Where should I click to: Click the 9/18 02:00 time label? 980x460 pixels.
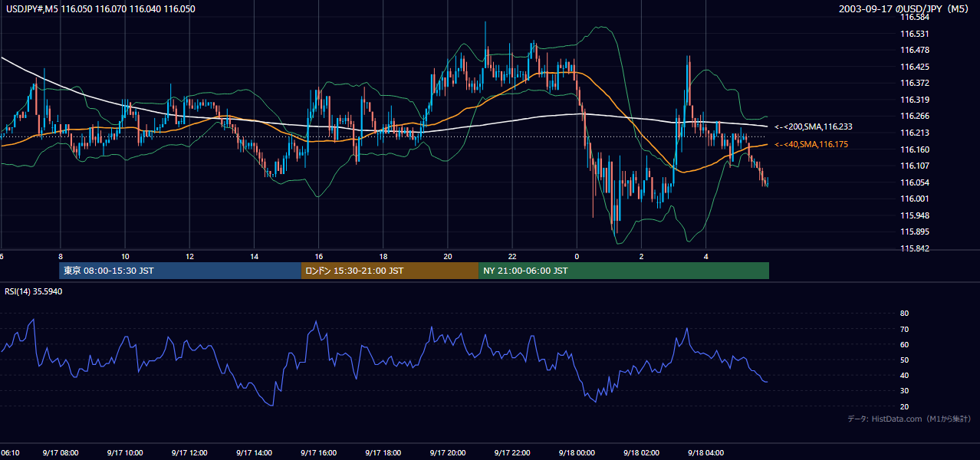[641, 453]
